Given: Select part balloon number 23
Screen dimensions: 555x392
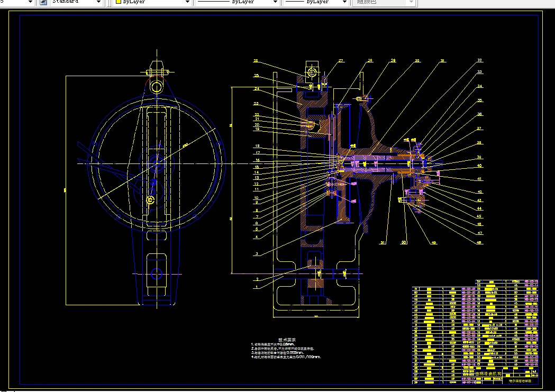Looking at the screenshot, I should (256, 104).
